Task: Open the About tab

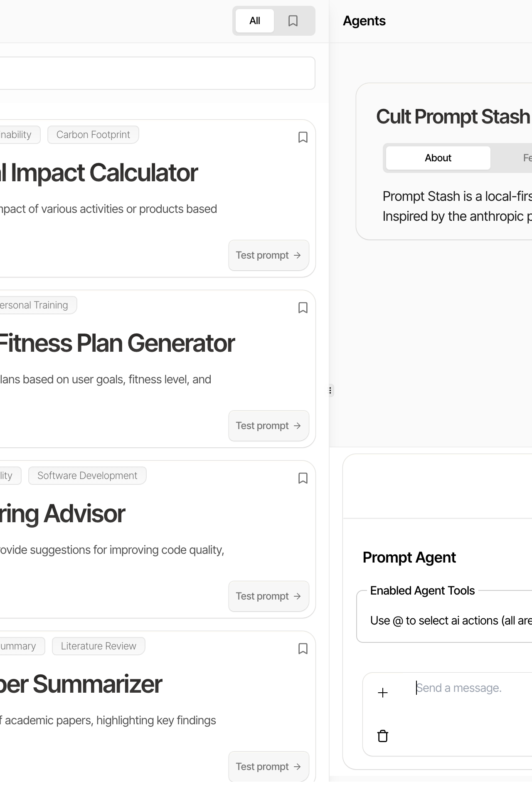Action: coord(438,158)
